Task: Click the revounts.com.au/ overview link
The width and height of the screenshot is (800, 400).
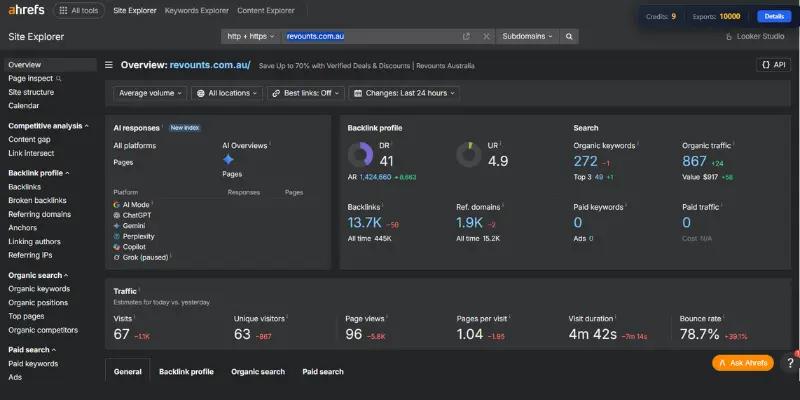Action: pos(210,65)
